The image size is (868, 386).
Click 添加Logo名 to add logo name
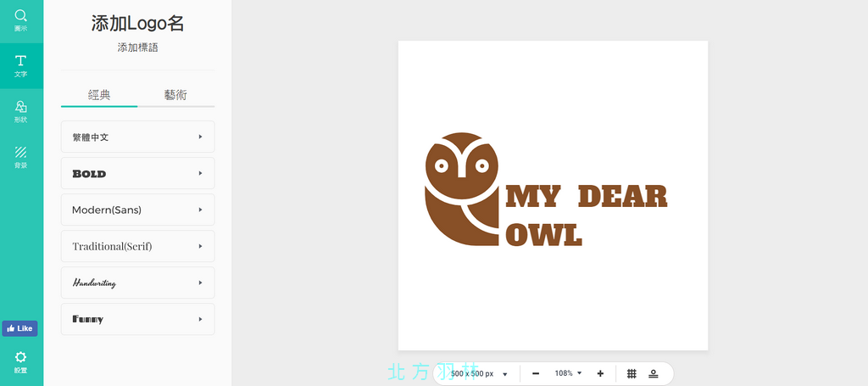(x=138, y=23)
